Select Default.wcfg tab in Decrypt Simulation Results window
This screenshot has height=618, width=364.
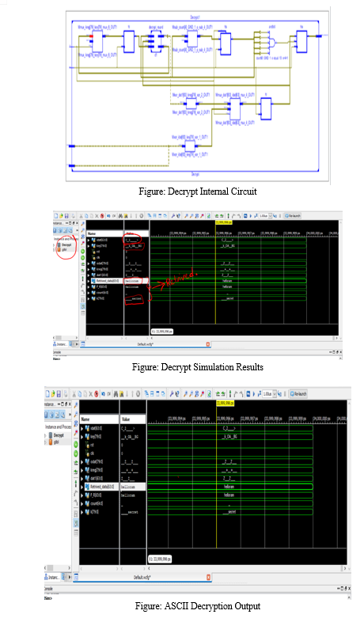click(146, 344)
